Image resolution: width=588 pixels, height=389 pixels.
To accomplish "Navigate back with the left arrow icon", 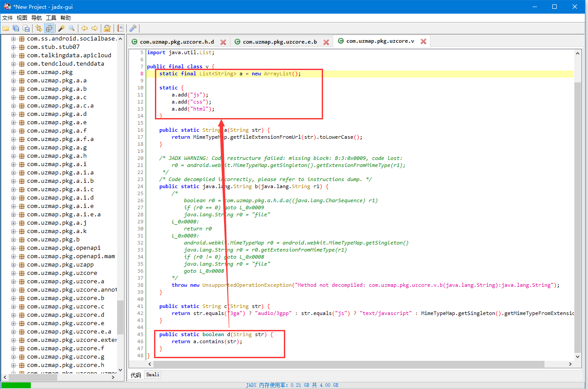I will pyautogui.click(x=85, y=29).
